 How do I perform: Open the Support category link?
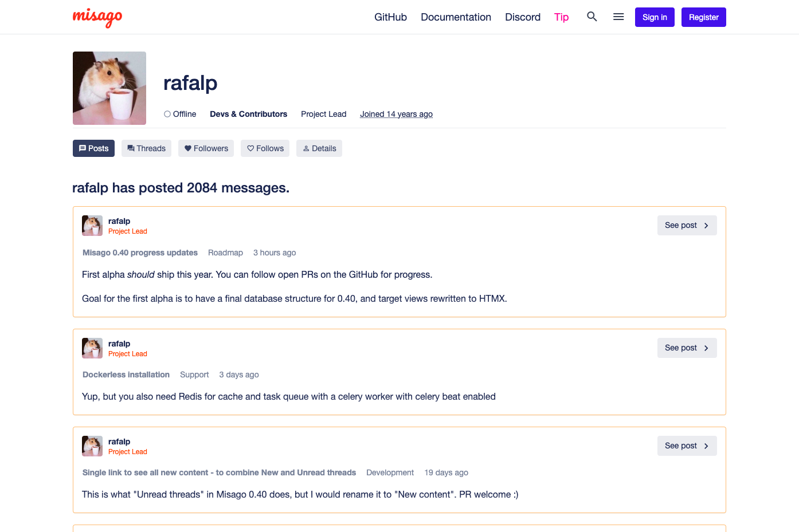click(194, 375)
